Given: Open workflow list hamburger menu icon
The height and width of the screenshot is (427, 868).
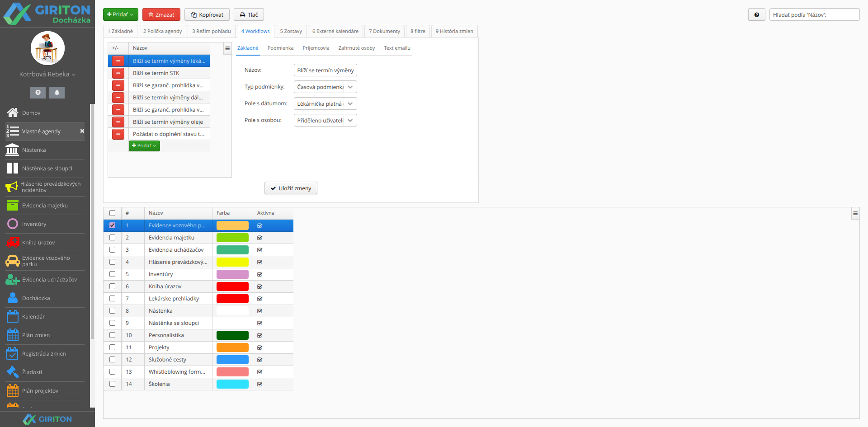Looking at the screenshot, I should 227,48.
